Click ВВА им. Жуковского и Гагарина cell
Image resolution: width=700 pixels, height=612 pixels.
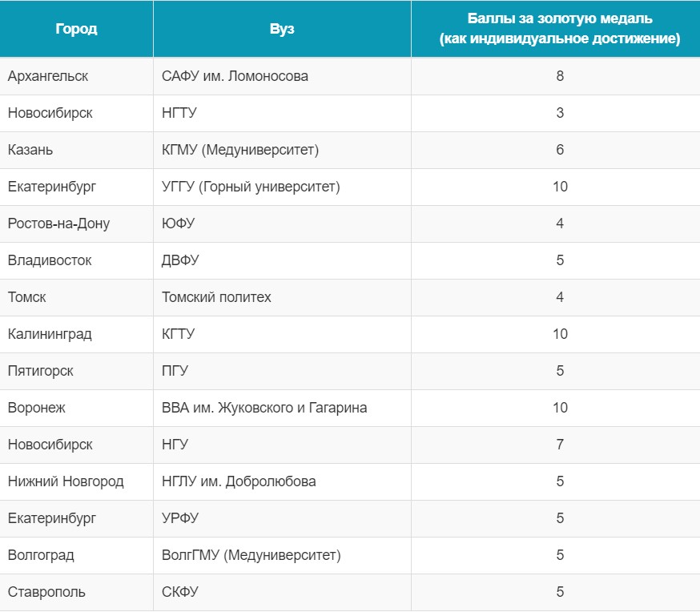(282, 408)
